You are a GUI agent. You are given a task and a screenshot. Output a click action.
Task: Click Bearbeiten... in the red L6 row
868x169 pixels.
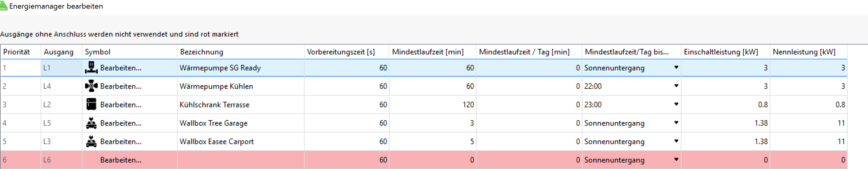coord(121,160)
